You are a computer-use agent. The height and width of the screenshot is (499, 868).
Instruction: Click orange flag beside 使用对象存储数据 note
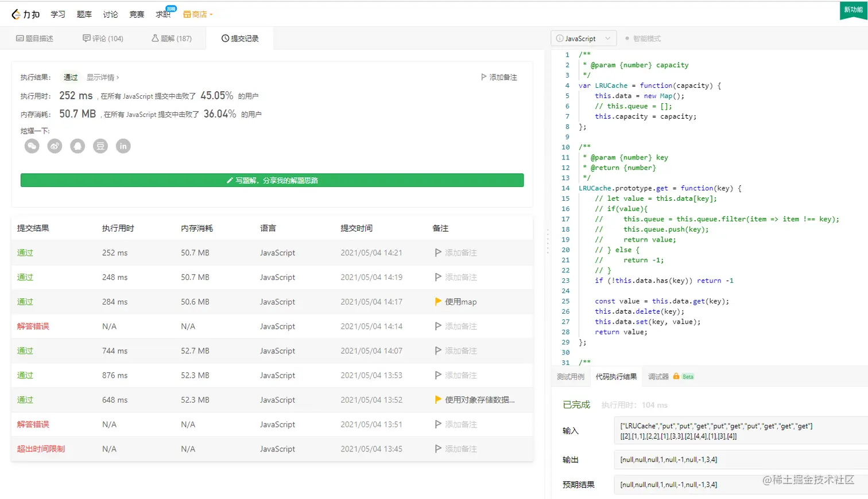pos(438,400)
